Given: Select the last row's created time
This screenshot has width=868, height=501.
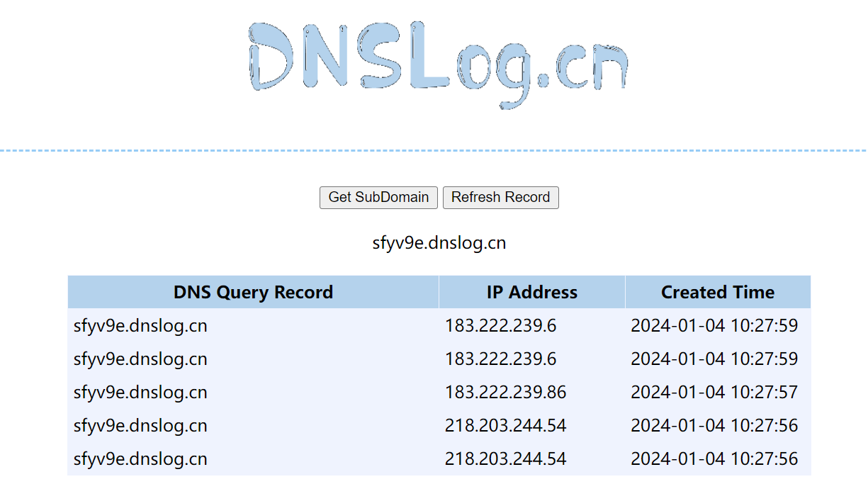Looking at the screenshot, I should (714, 458).
